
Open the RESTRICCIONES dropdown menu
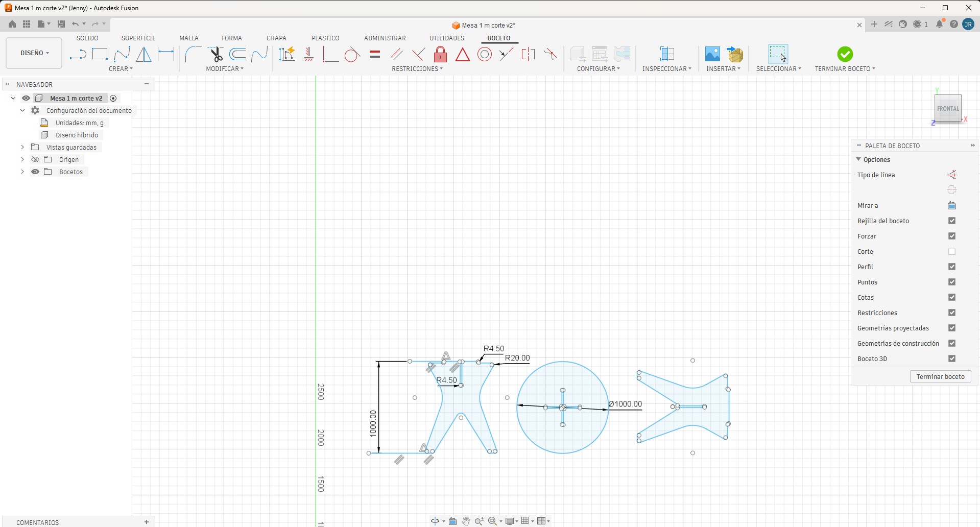417,68
